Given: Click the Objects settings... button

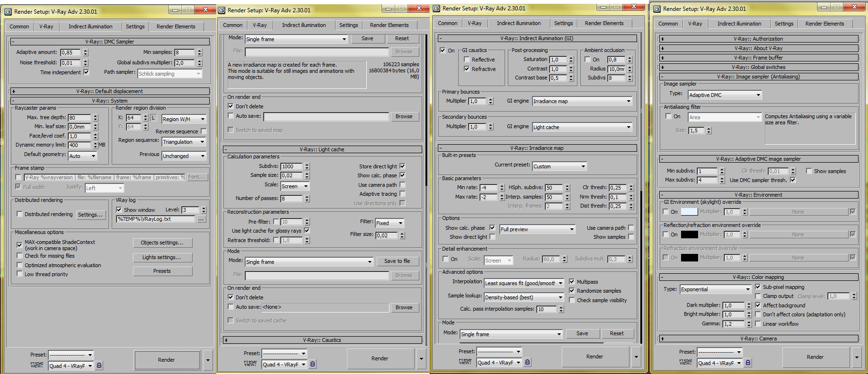Looking at the screenshot, I should (162, 243).
